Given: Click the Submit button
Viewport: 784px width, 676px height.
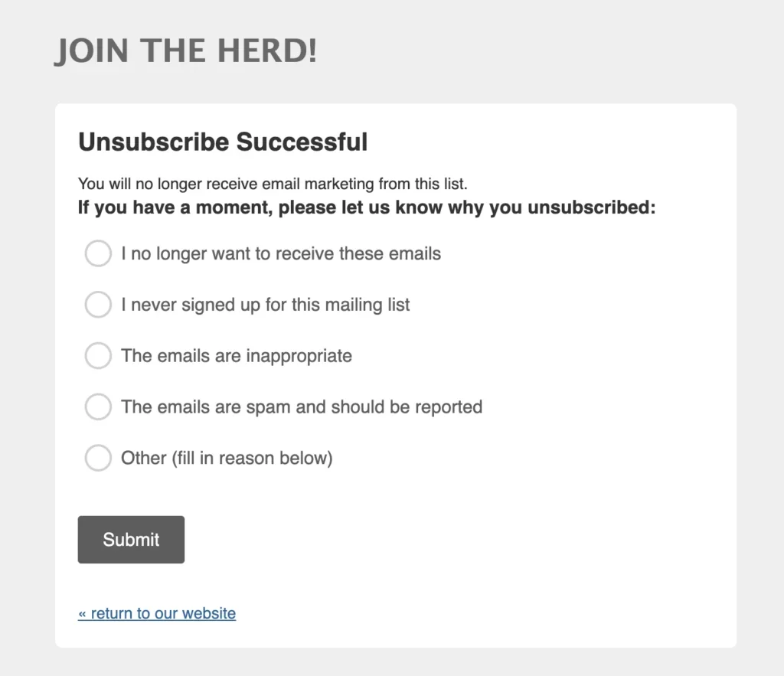Looking at the screenshot, I should (x=130, y=539).
